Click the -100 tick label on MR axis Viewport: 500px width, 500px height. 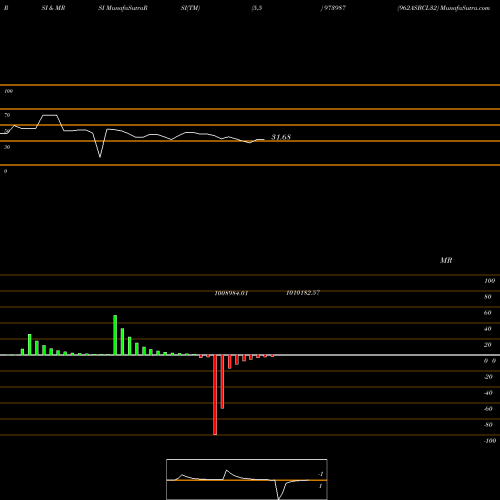point(489,441)
